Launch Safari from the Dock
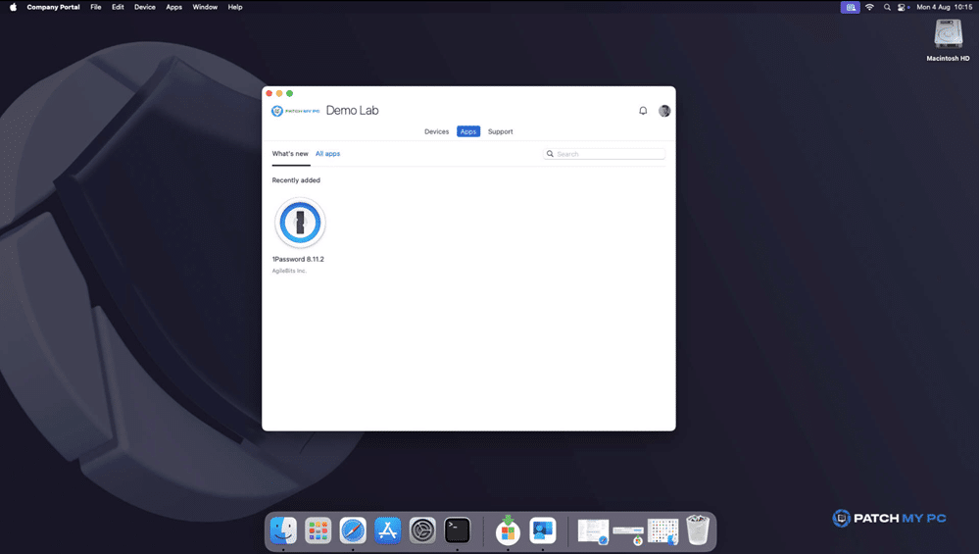The image size is (980, 554). coord(353,530)
